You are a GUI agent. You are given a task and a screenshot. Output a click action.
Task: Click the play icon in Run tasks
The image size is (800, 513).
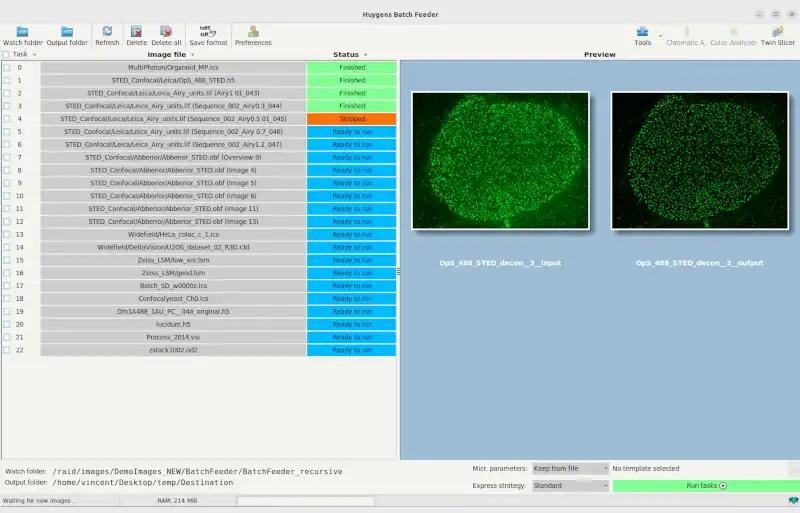tap(723, 485)
